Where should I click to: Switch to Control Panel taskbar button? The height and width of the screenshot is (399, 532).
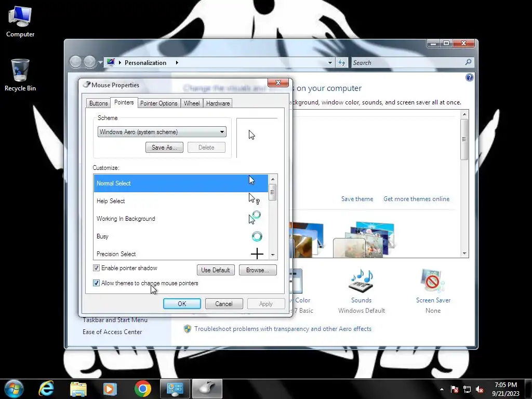[175, 389]
